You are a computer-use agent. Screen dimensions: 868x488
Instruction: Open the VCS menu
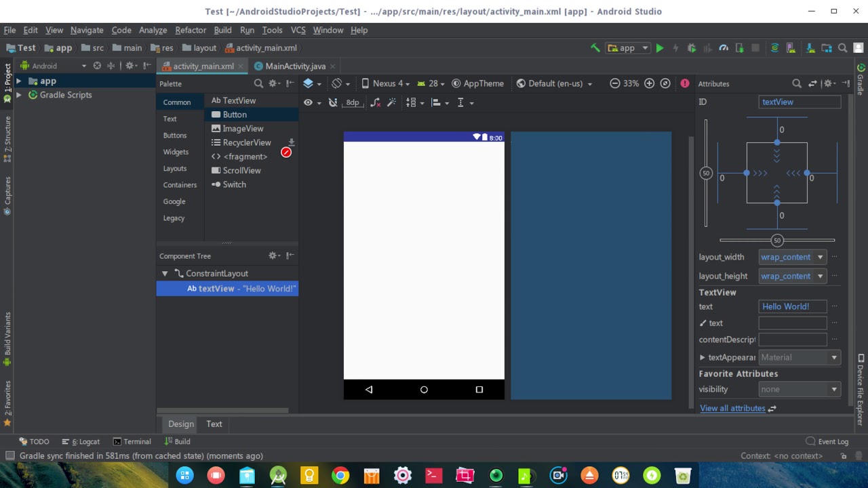pos(298,30)
